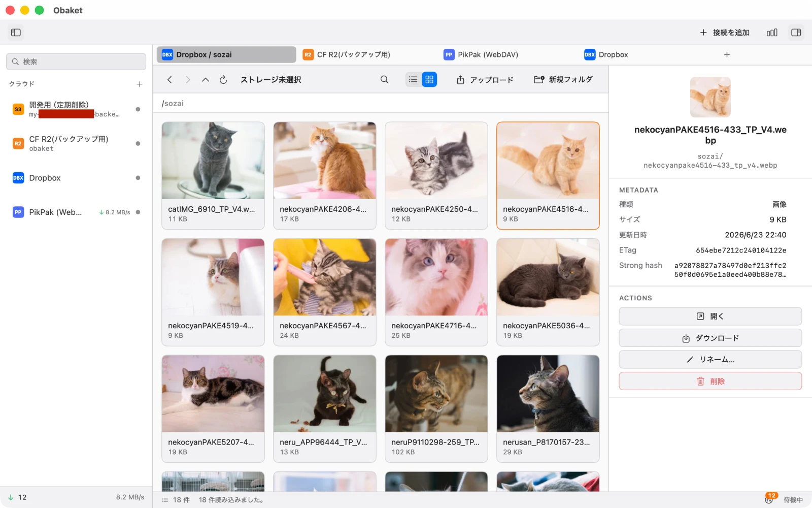Click the PP badge icon in the sidebar
This screenshot has height=508, width=812.
pyautogui.click(x=18, y=212)
